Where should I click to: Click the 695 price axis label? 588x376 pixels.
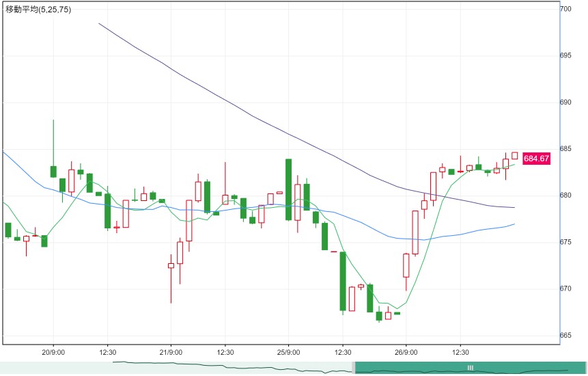[566, 55]
